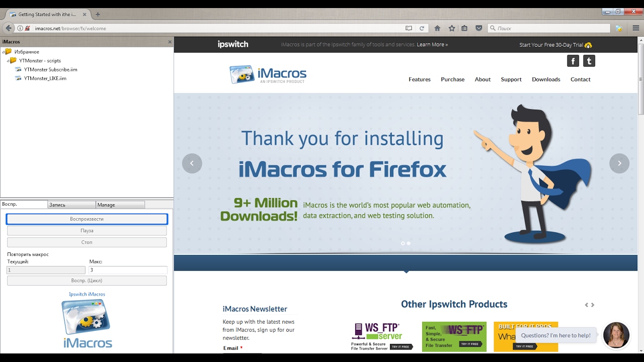This screenshot has height=362, width=644.
Task: Open the Features menu
Action: click(420, 79)
